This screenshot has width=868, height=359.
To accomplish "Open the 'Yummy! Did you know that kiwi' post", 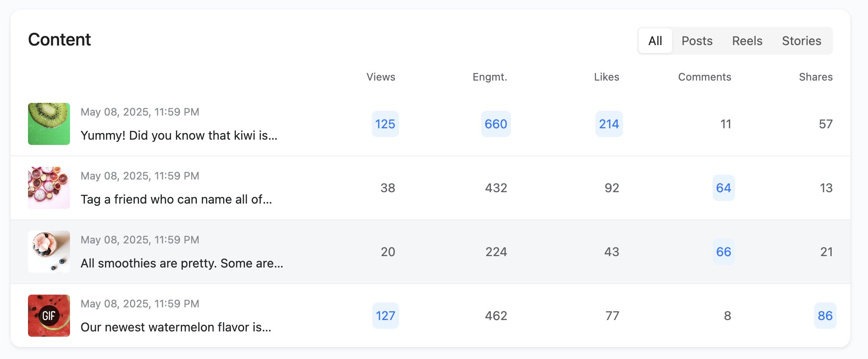I will click(x=179, y=135).
